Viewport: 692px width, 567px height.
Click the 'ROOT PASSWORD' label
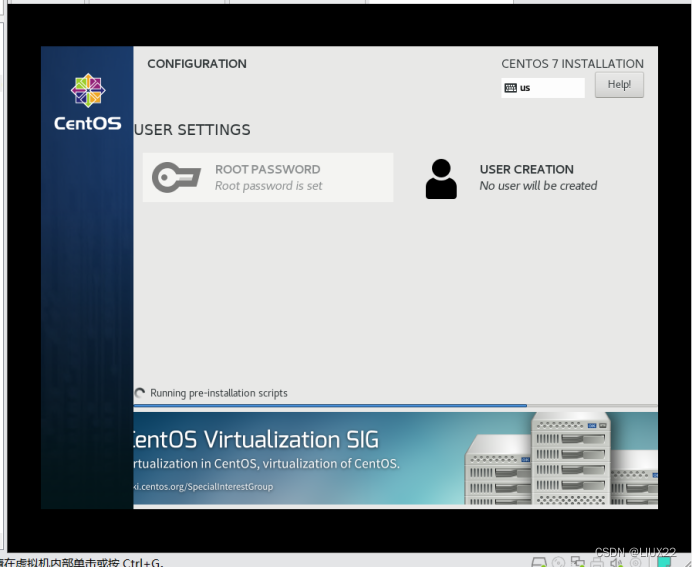[x=267, y=169]
